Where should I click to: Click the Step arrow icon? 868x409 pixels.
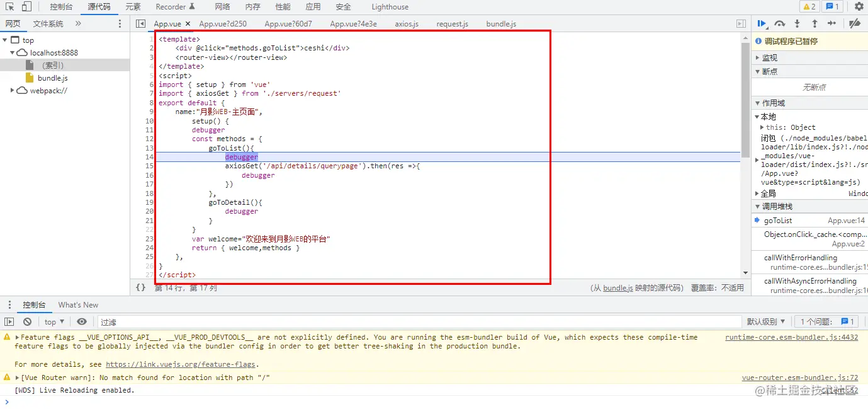tap(831, 23)
